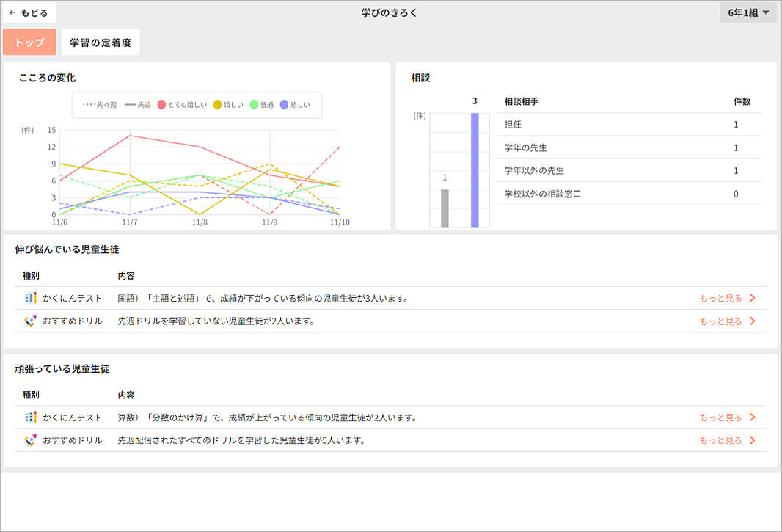
Task: Click the おすすめドリル pencil icon under 伸び悩んでいる児童生徒
Action: [x=29, y=321]
